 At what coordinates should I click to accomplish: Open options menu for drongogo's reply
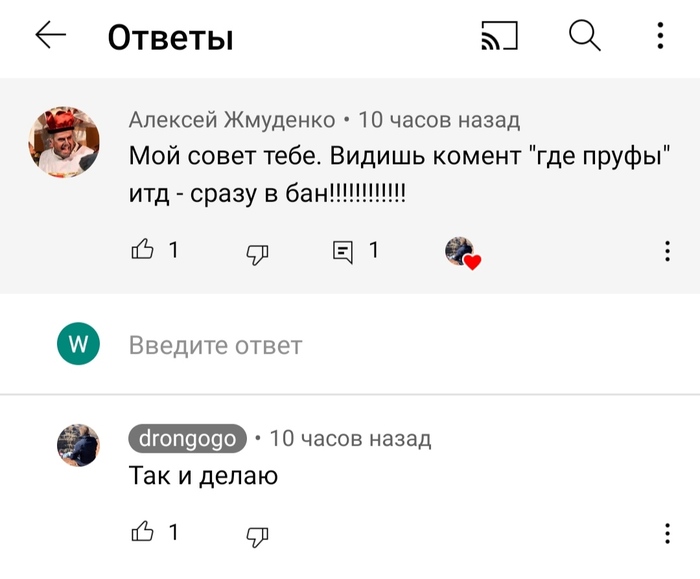[x=667, y=533]
